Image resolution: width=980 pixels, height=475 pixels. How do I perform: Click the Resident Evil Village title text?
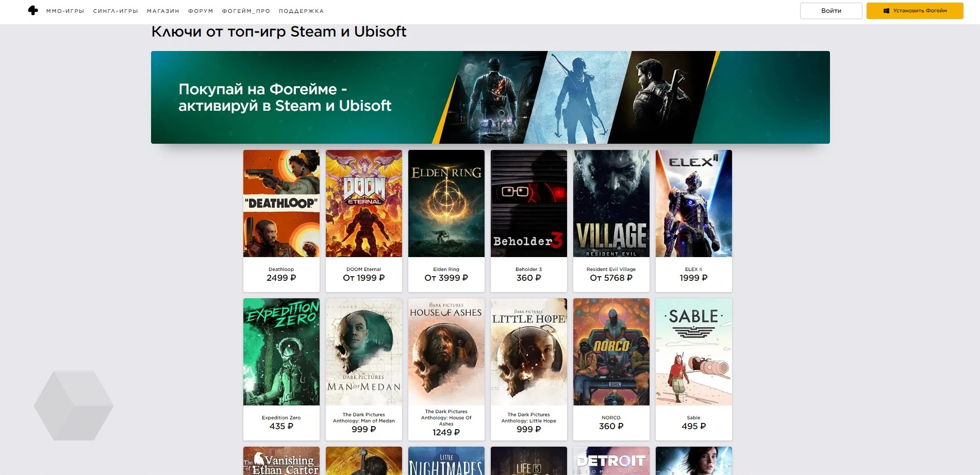(611, 269)
